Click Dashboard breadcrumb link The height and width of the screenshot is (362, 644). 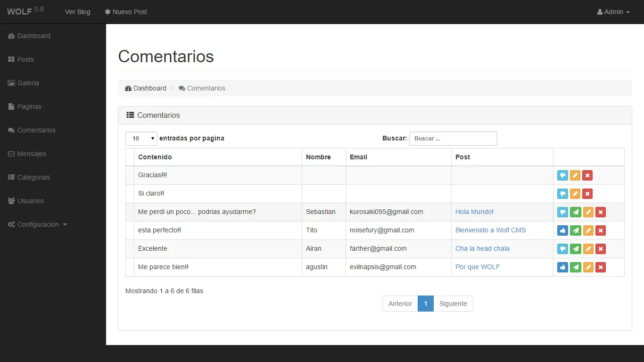point(146,88)
